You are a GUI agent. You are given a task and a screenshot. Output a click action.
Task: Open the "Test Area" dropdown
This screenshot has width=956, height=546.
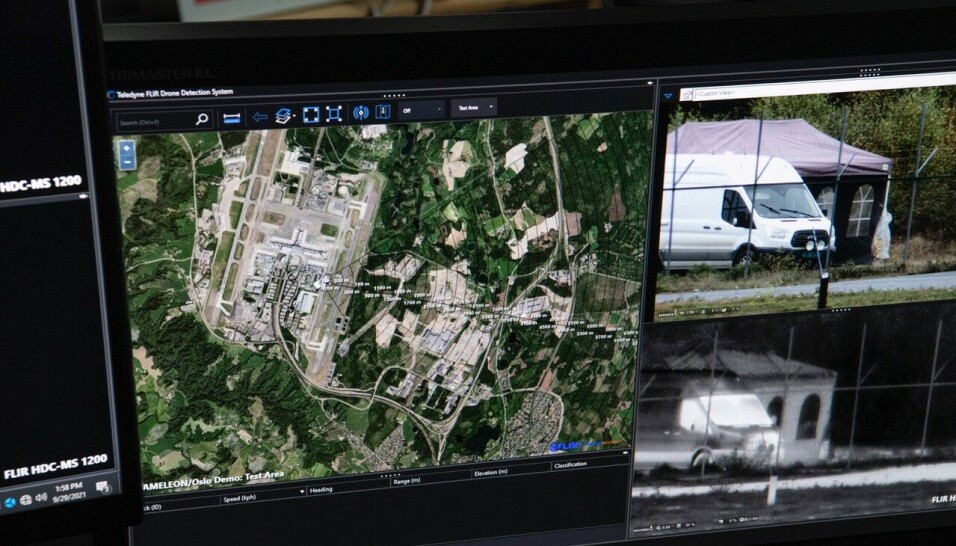[474, 108]
